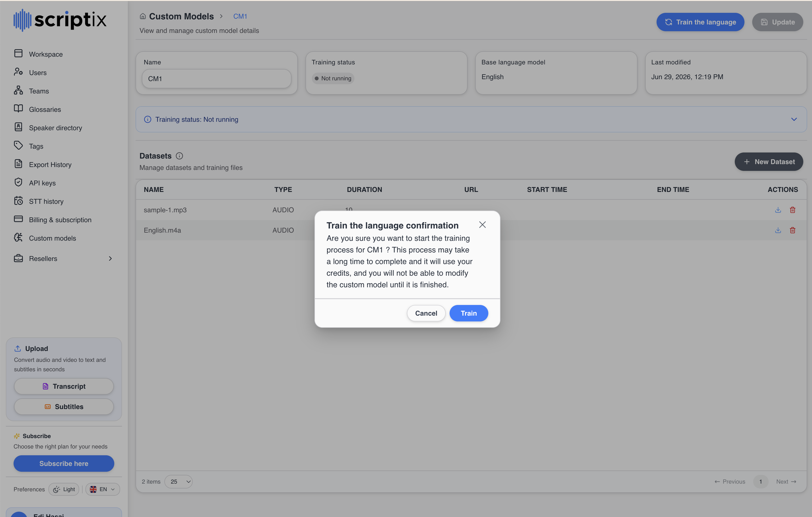Click the TYPE column header
Viewport: 812px width, 517px height.
283,190
